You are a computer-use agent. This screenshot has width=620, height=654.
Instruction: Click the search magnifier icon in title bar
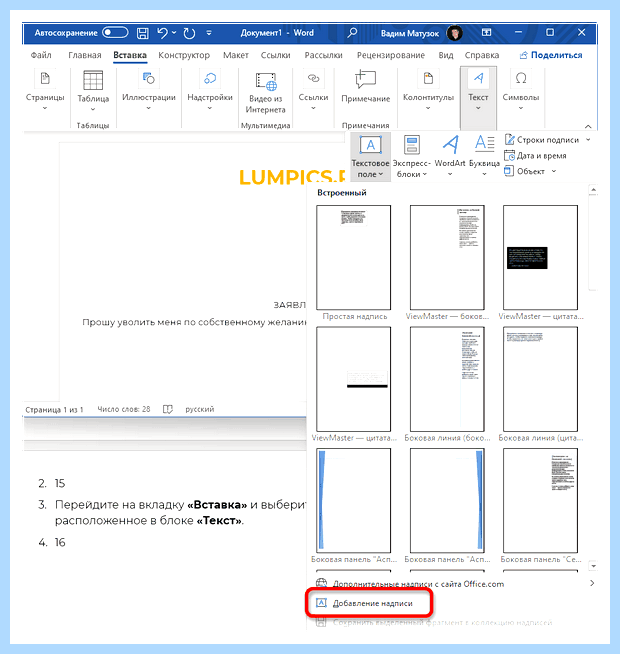pyautogui.click(x=352, y=33)
